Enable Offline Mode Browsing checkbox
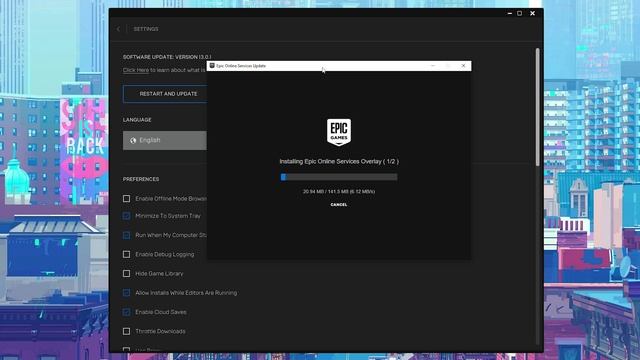 127,199
